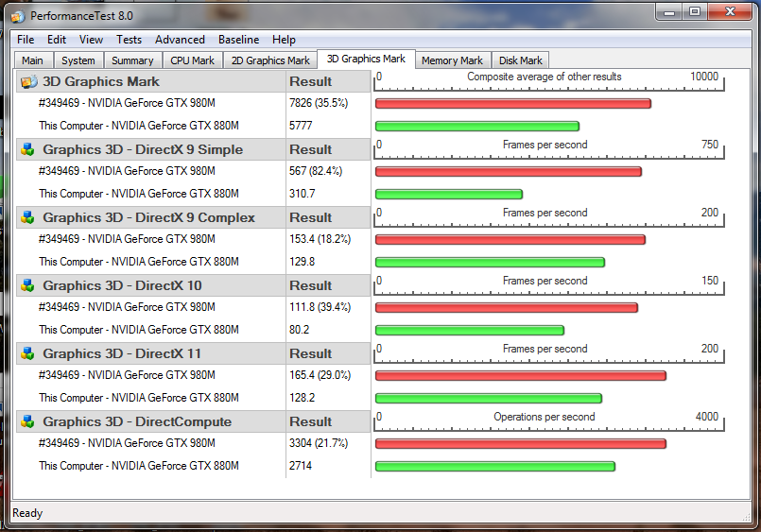Click the red 153.4 fps DirectX 9 Complex bar
761x532 pixels.
(510, 240)
